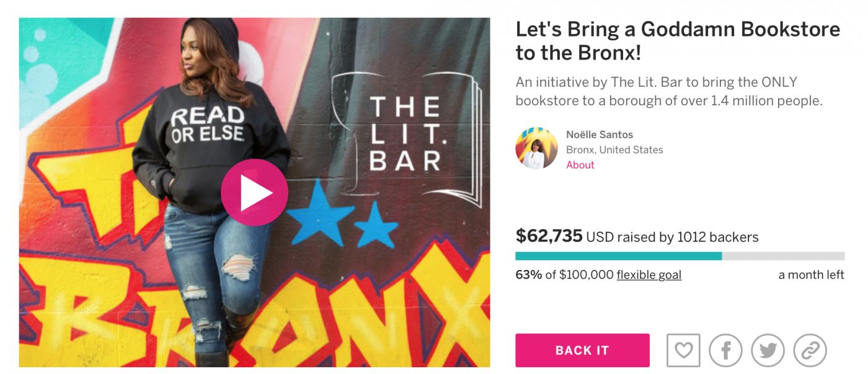Click the campaign description paragraph
Screen dimensions: 868x374
[668, 92]
